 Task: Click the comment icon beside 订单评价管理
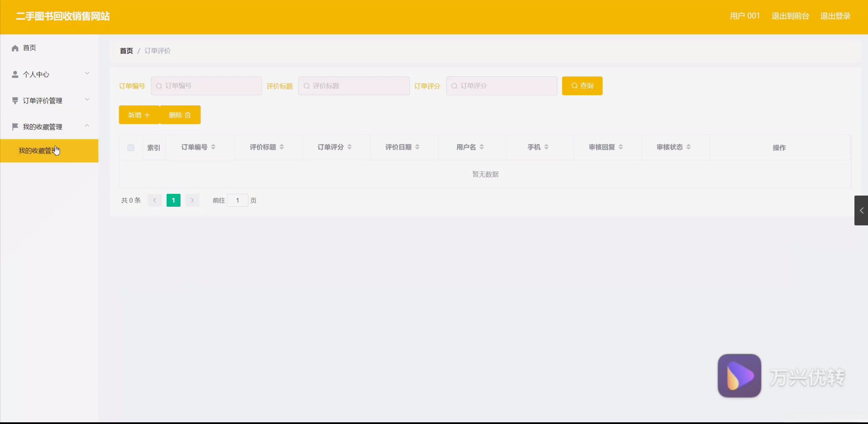15,100
